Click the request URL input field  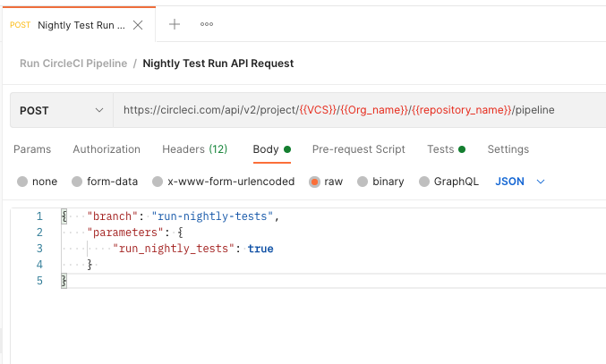pos(360,110)
